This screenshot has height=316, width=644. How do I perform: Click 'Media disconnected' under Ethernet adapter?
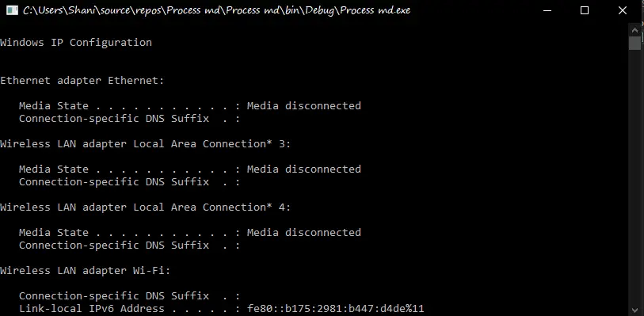pyautogui.click(x=304, y=106)
